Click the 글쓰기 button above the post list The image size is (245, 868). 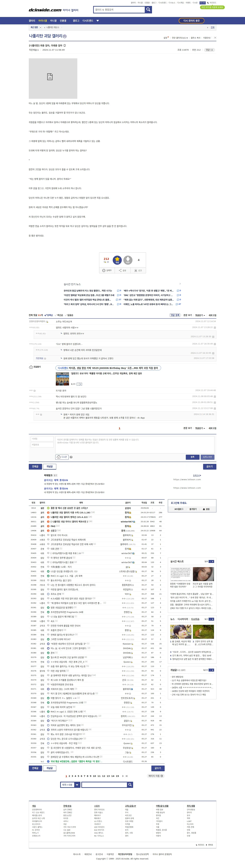pos(210,466)
